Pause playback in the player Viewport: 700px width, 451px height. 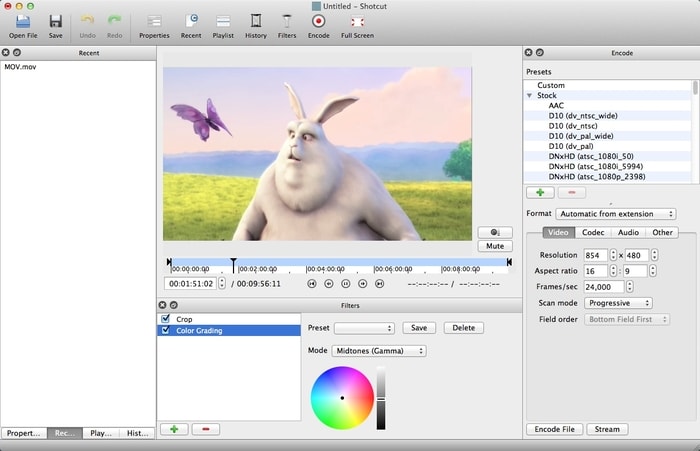pos(346,284)
